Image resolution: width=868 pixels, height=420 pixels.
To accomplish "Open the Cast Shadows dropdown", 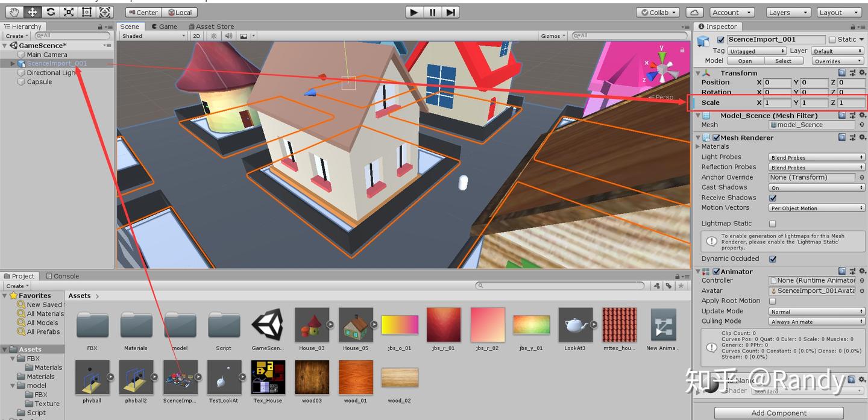I will pos(816,187).
